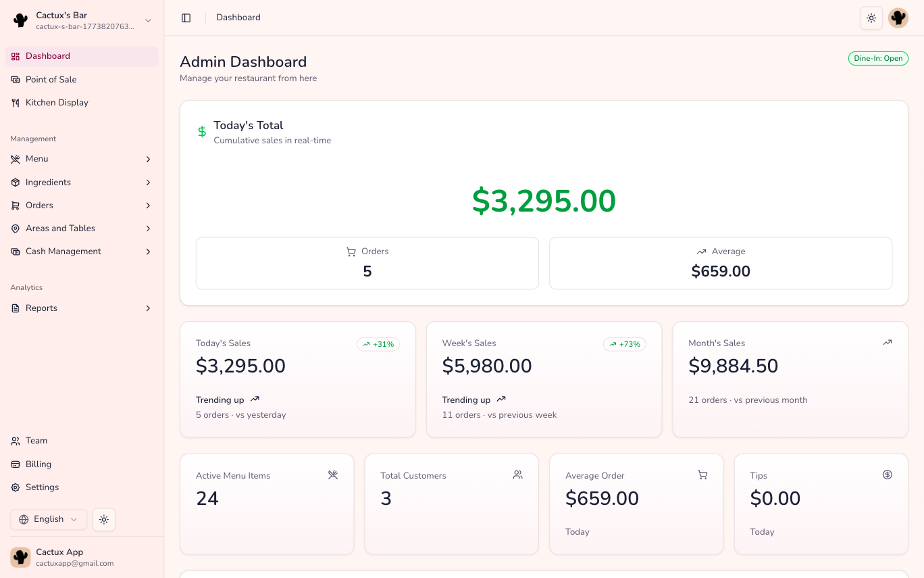
Task: Toggle light/dark theme in top bar
Action: 871,18
